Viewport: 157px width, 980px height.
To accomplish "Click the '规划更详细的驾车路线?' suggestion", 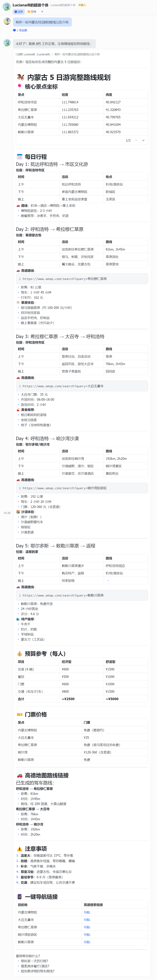I will 37,971.
